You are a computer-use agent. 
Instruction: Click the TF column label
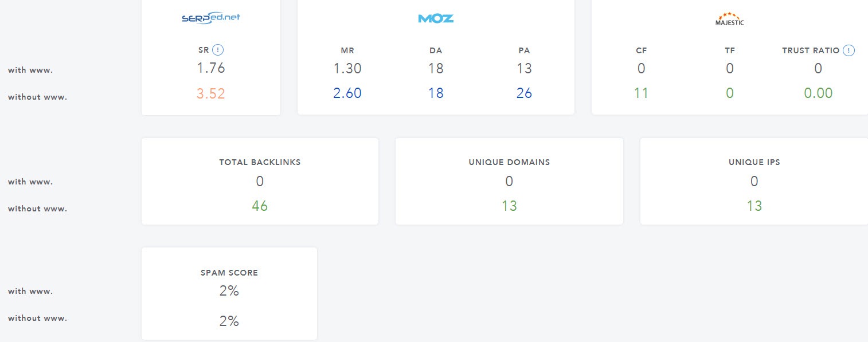coord(730,50)
